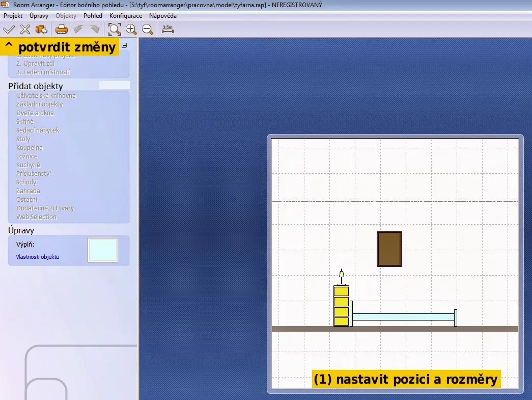Select Uživatelská knihovna category
Viewport: 532px width, 400px height.
pos(46,96)
